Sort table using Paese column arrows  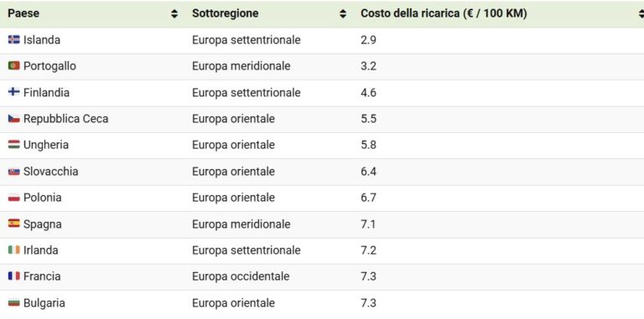tap(174, 14)
